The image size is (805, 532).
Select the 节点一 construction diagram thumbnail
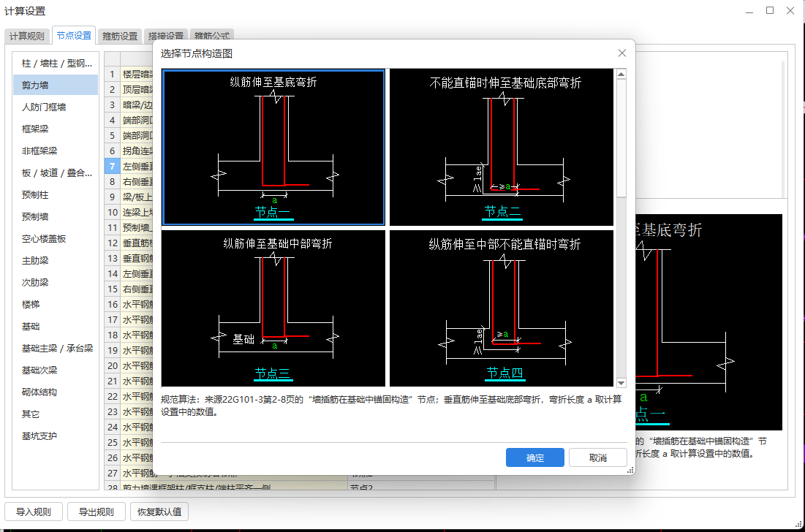(x=273, y=147)
